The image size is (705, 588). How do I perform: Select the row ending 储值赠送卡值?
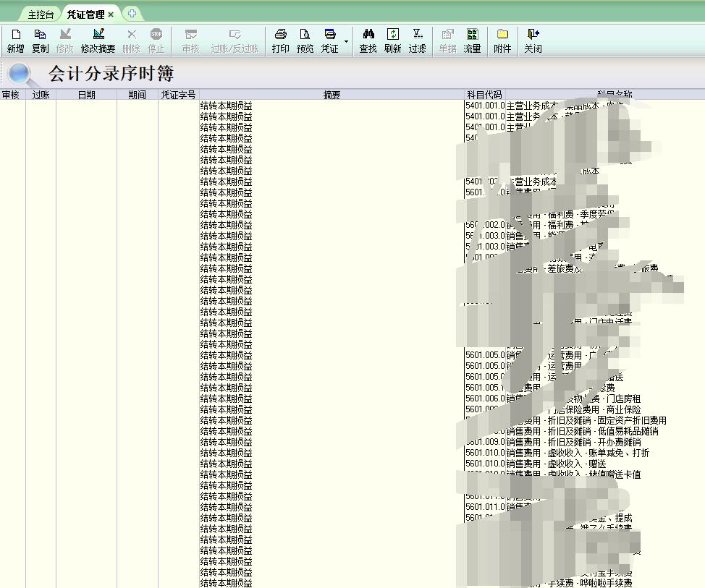[573, 474]
